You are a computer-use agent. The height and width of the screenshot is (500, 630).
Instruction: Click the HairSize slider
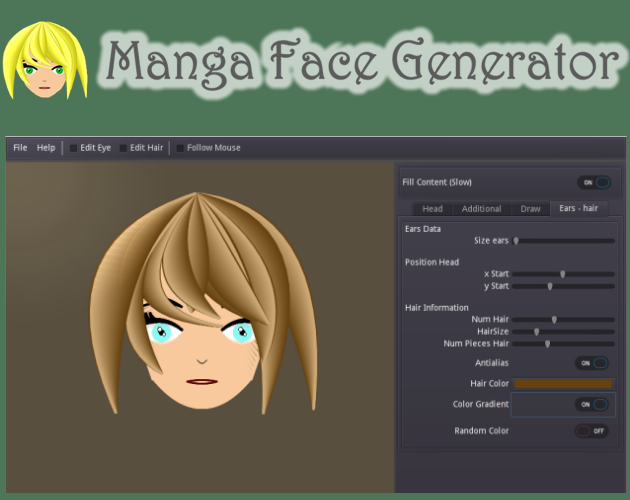(564, 332)
